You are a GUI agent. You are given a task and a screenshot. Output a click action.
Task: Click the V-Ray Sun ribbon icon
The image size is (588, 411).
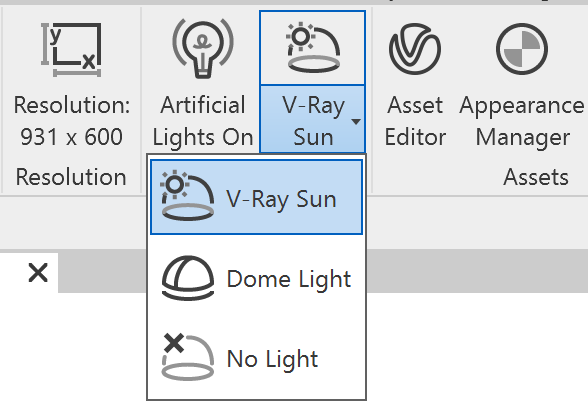click(x=314, y=48)
